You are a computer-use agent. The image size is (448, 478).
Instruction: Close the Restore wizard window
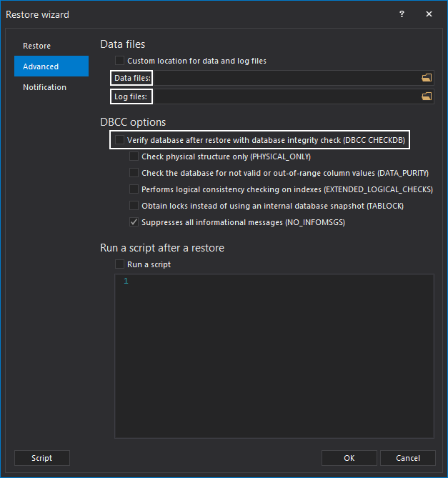[x=429, y=14]
